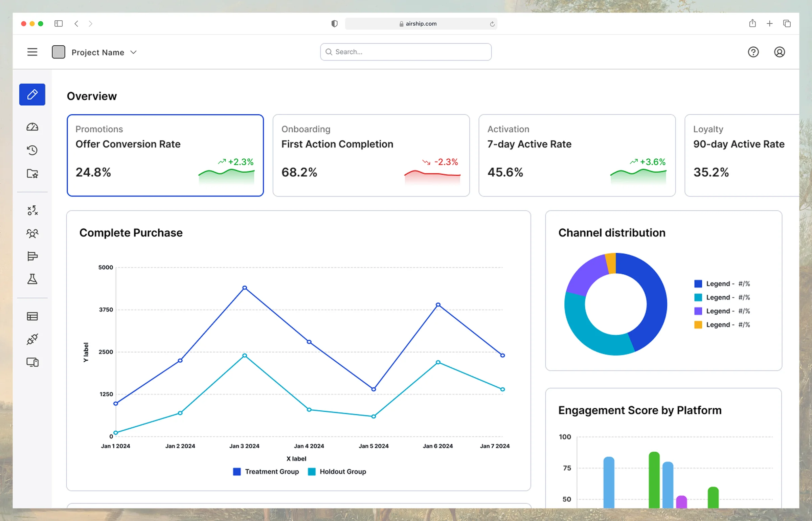Click the 45.6% value
812x521 pixels.
tap(505, 172)
